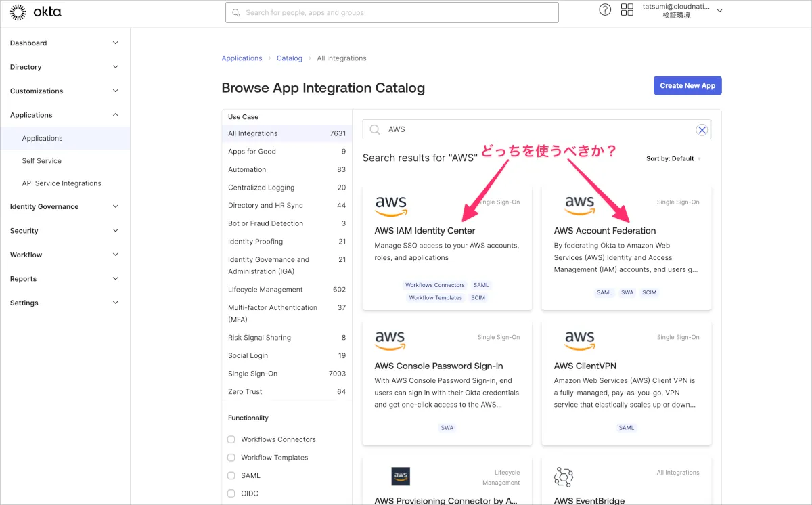
Task: Select Self Service in sidebar
Action: (x=42, y=161)
